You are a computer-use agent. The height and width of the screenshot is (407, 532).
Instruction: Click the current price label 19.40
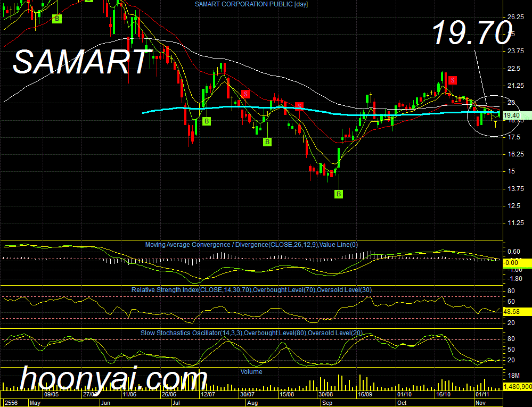pos(512,115)
